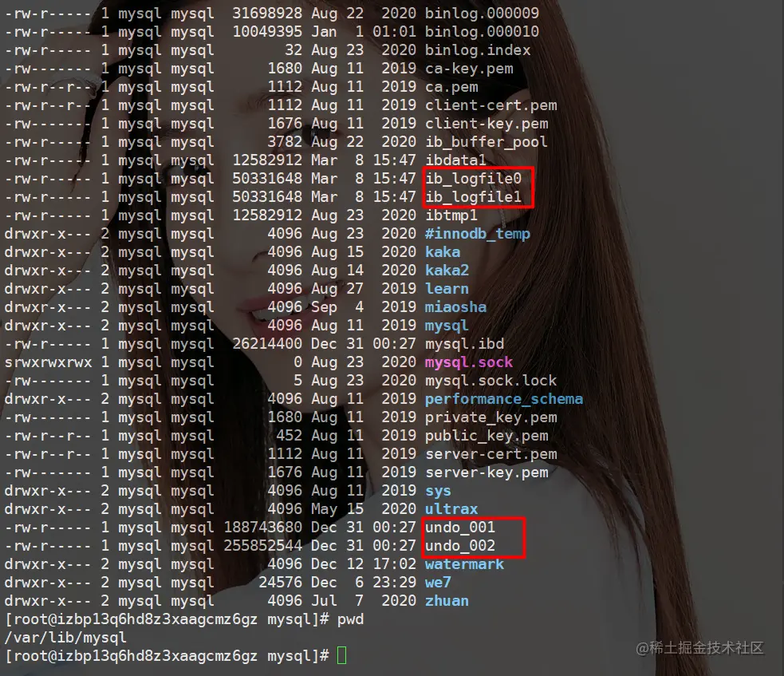Image resolution: width=784 pixels, height=676 pixels.
Task: Click the green terminal cursor block
Action: pos(341,655)
